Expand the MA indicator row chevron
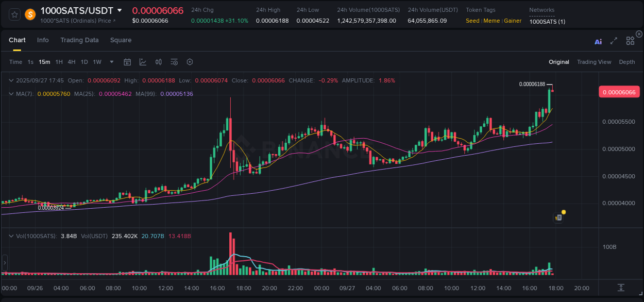 pos(10,94)
